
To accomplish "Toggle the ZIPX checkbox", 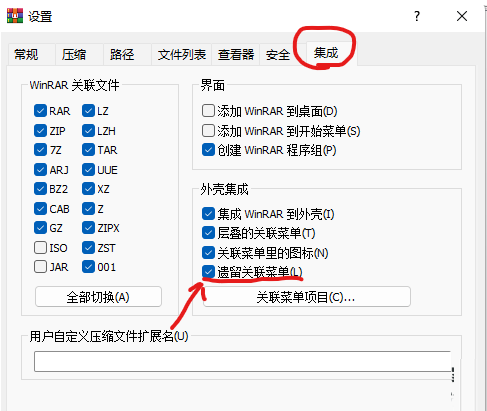I will pyautogui.click(x=88, y=228).
